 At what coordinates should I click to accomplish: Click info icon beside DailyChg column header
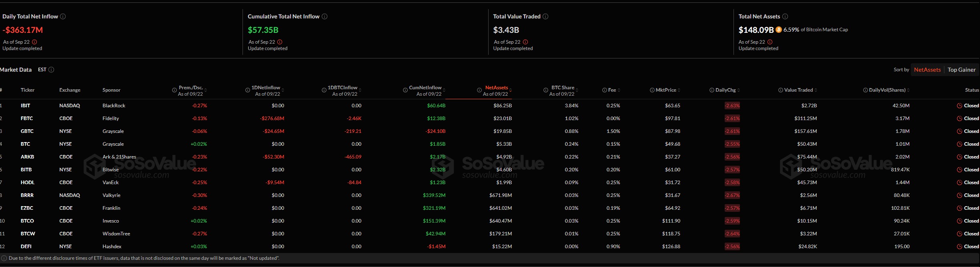(712, 90)
